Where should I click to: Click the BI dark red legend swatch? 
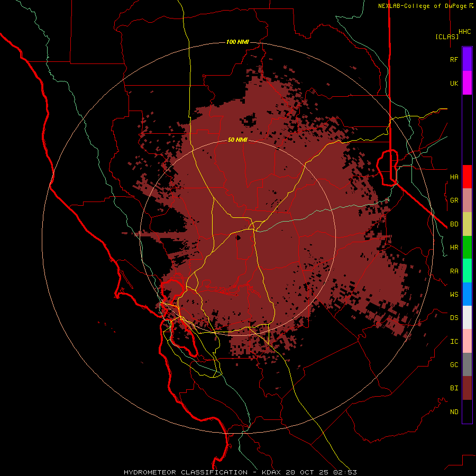point(467,388)
